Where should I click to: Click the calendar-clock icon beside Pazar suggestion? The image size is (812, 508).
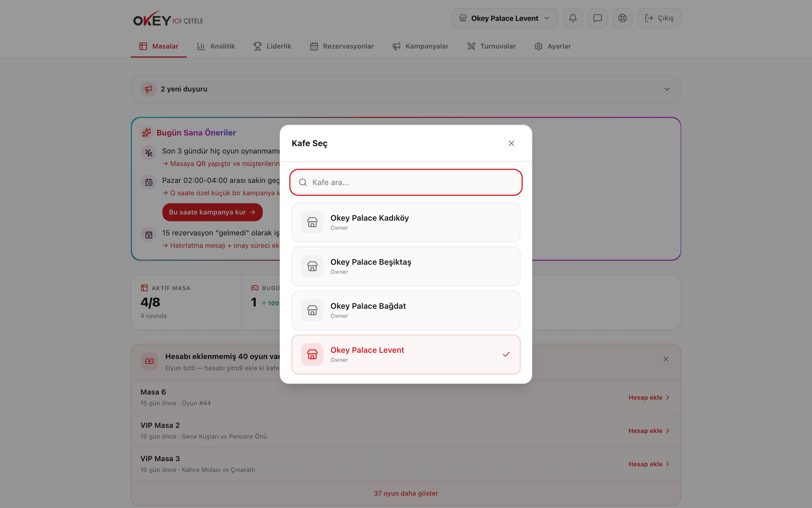[x=149, y=182]
